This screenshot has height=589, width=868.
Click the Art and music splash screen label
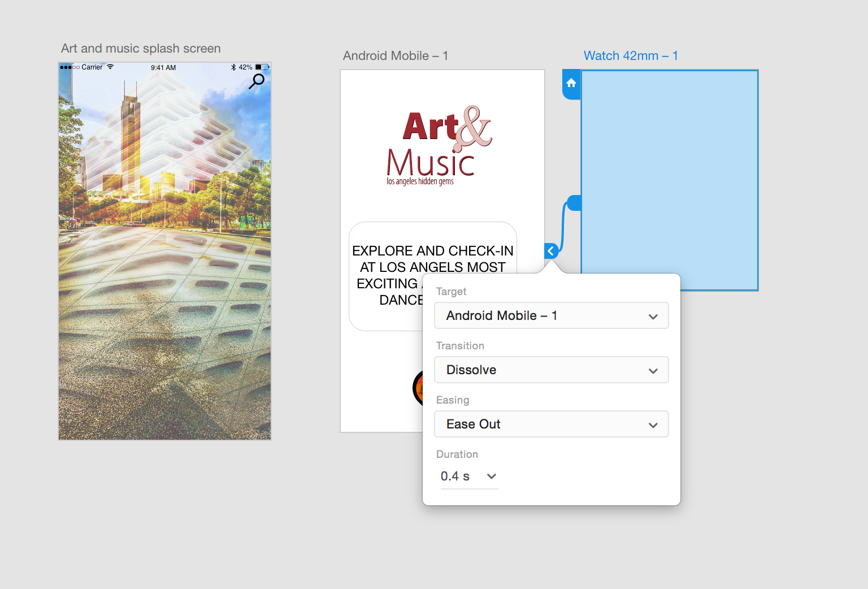point(140,49)
